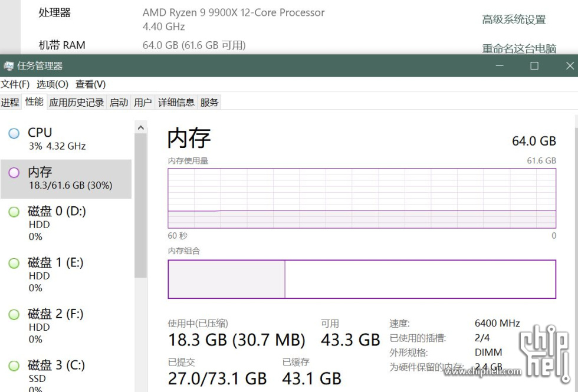Screen dimensions: 578x392
Task: Switch to the 详细信息 tab
Action: (x=176, y=102)
